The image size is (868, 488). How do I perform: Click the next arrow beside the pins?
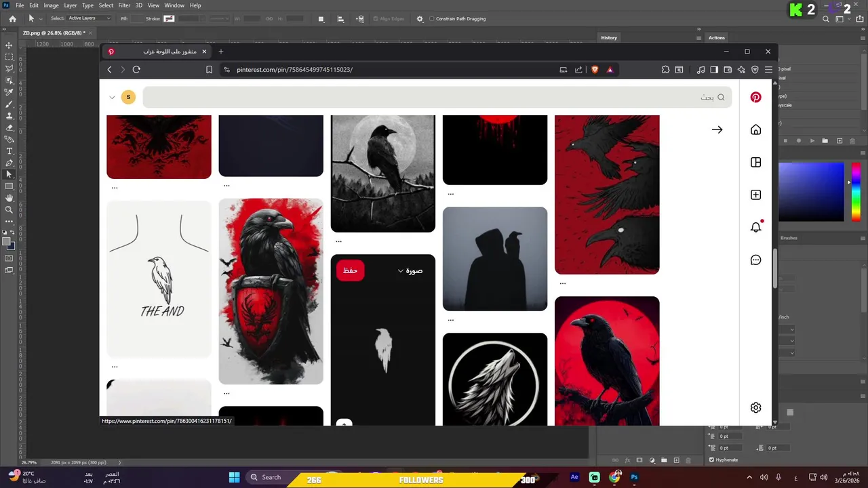pyautogui.click(x=717, y=129)
